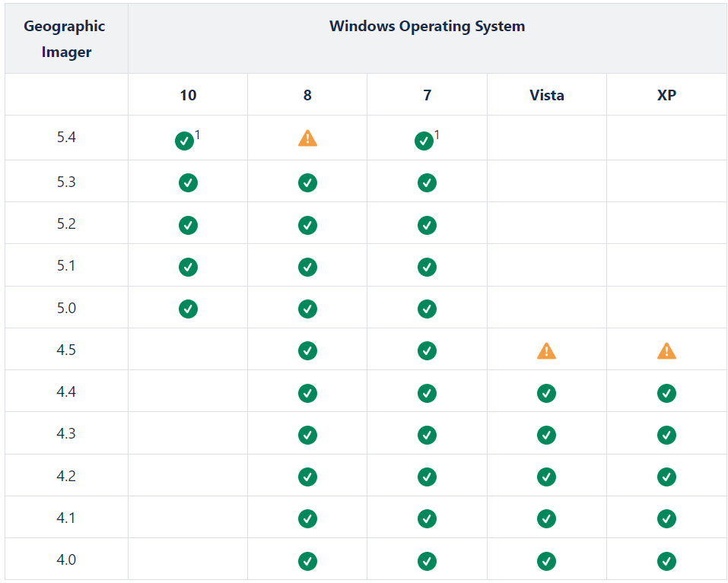728x583 pixels.
Task: Click the 4.2 check in the Vista column
Action: click(x=546, y=477)
